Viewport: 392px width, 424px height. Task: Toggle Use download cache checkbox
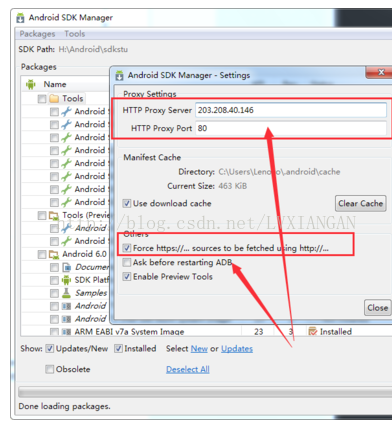[x=127, y=203]
